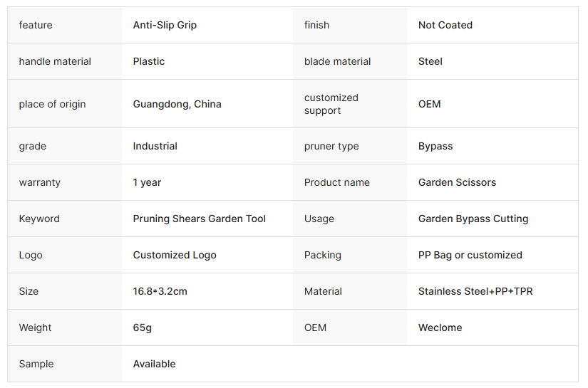
Task: Click the 'Anti-Slip Grip' feature value
Action: 165,25
